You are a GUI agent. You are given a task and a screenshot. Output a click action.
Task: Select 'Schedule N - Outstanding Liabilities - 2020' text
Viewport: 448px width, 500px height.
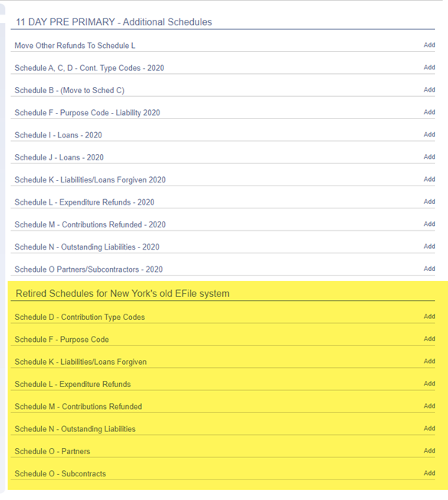(x=87, y=247)
